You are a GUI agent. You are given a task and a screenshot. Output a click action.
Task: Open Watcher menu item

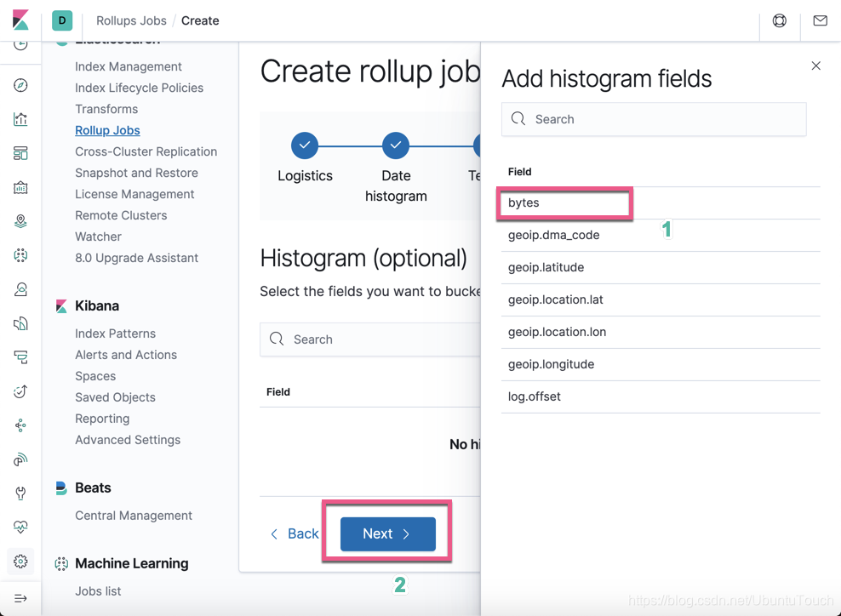(98, 237)
